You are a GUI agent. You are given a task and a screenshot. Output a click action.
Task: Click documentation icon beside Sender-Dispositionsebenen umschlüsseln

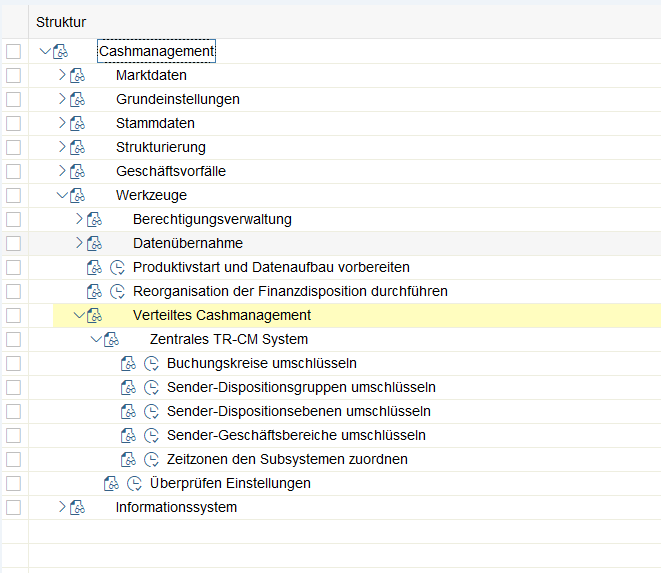[128, 411]
